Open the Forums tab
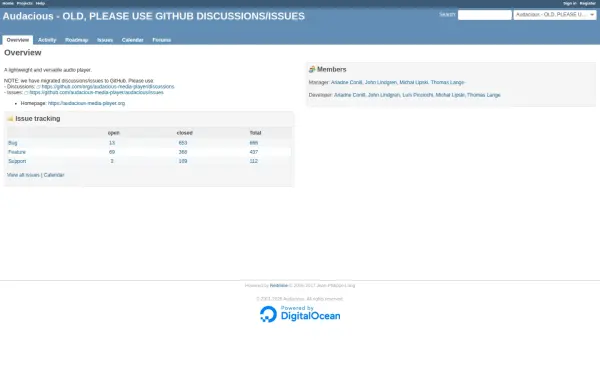 161,40
